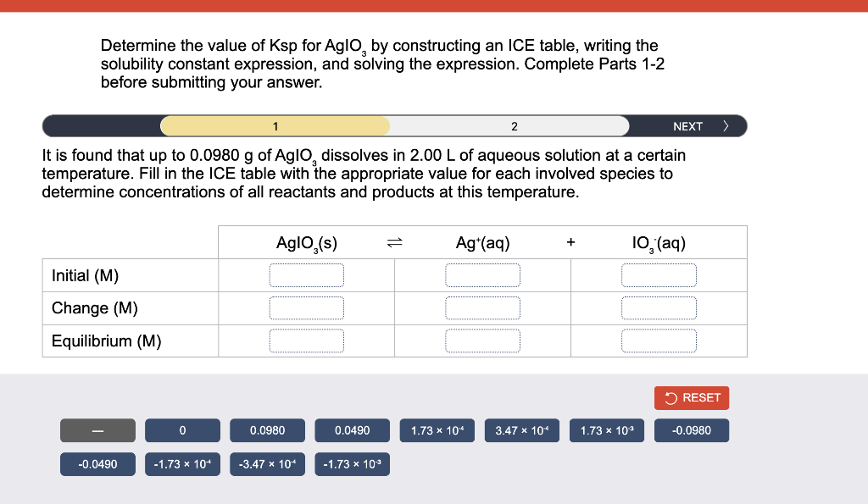
Task: Click the dash (—) answer tile
Action: click(x=97, y=430)
